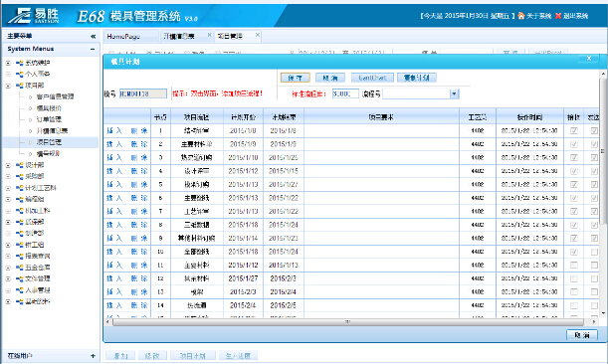Click the 人事管理 module icon in tree

(19, 290)
